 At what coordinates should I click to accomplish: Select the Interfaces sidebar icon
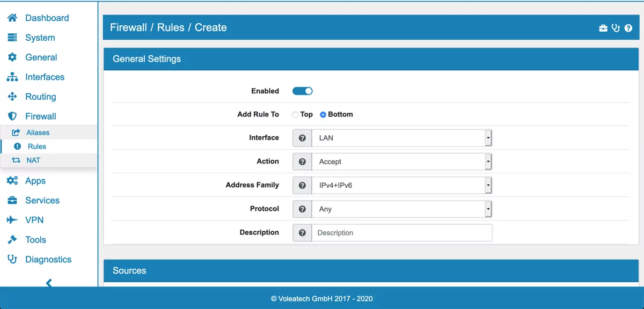12,77
